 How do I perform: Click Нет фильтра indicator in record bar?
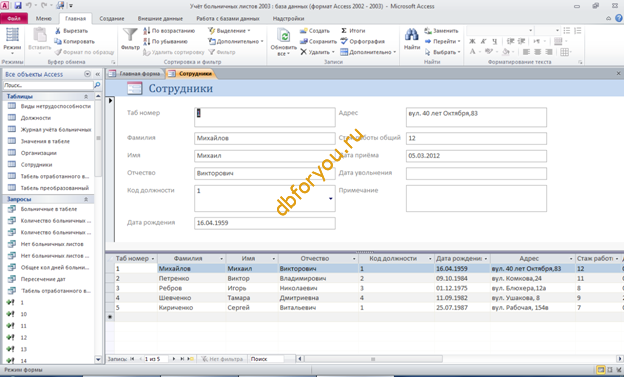222,359
